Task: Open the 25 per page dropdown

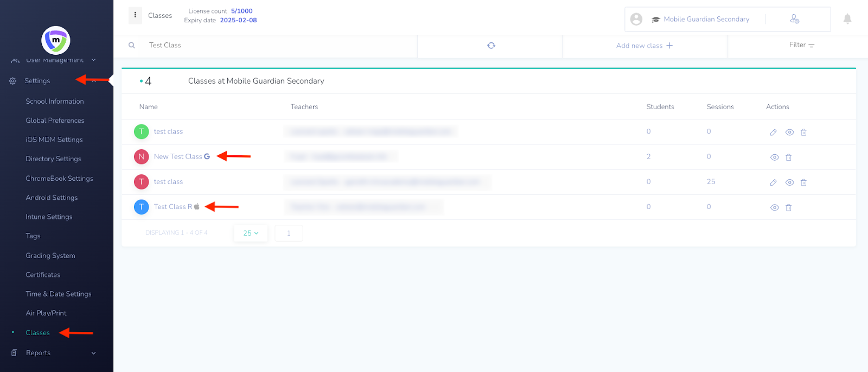Action: [x=251, y=233]
